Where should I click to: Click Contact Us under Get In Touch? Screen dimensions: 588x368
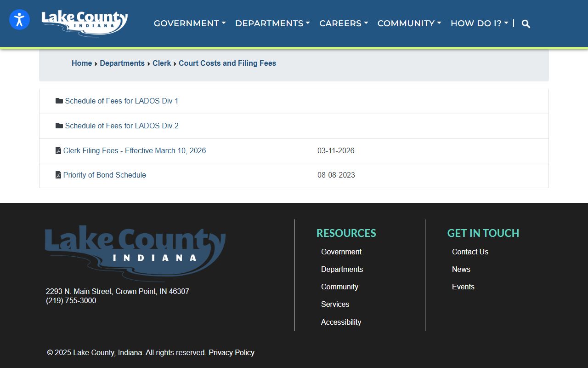tap(470, 252)
